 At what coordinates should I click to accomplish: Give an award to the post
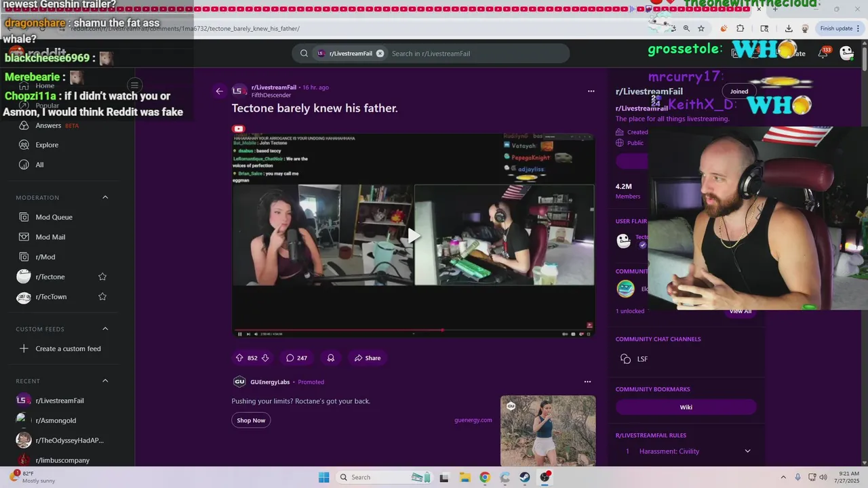(x=331, y=358)
